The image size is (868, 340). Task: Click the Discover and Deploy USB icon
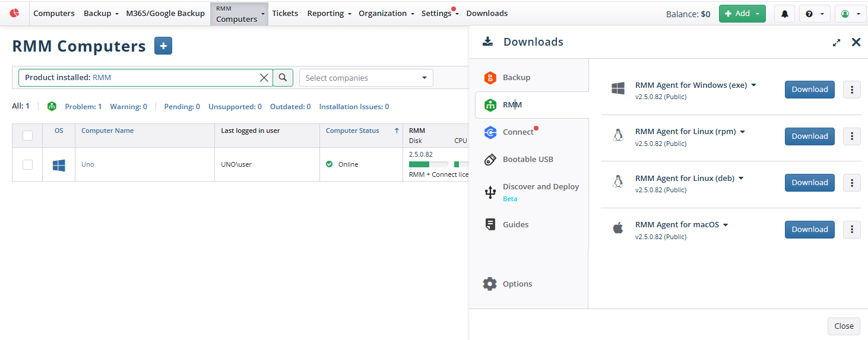coord(490,192)
